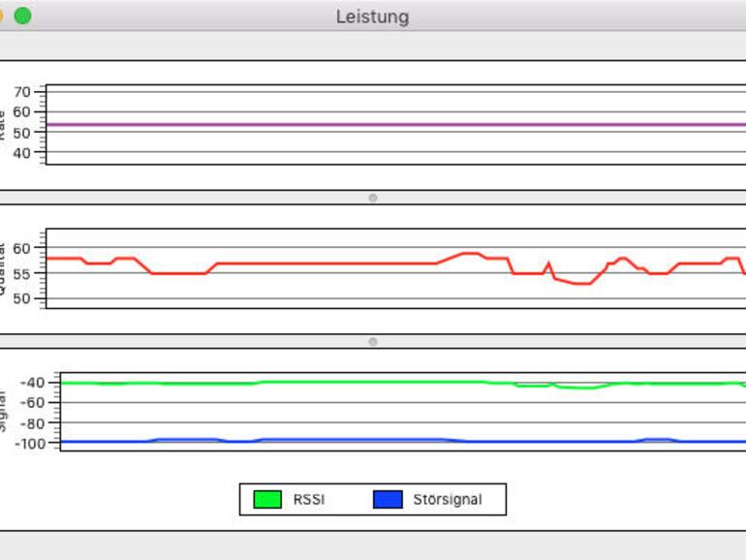This screenshot has height=560, width=746.
Task: Click the red quality peak near 59
Action: [470, 254]
